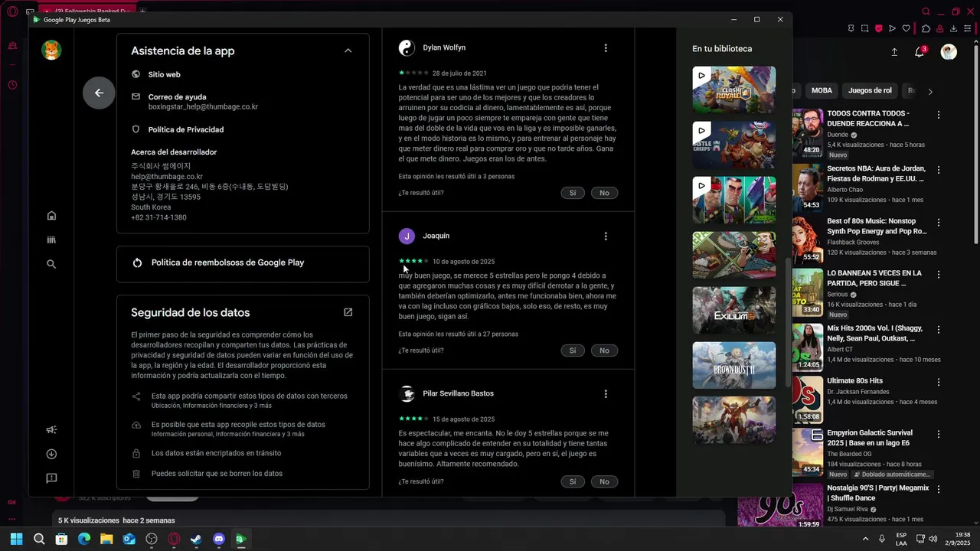Open the Opera account profile icon in toolbar
Viewport: 980px width, 551px height.
[x=940, y=28]
